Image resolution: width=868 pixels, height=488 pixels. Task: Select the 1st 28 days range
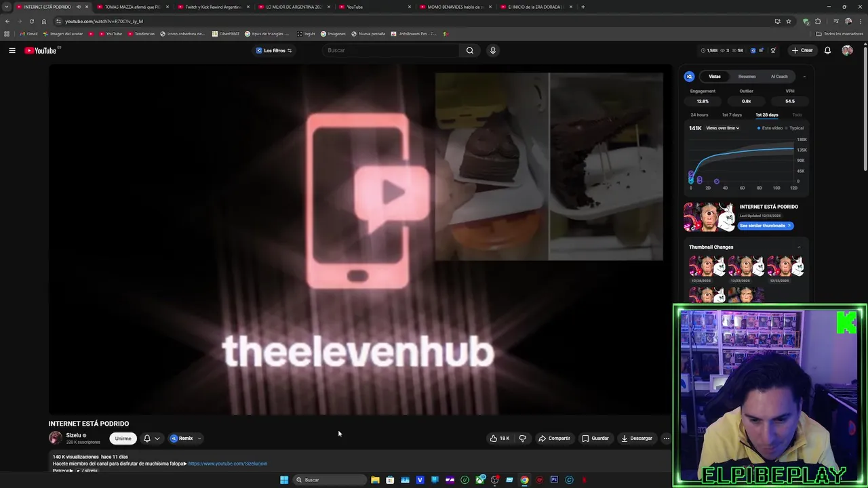click(767, 115)
